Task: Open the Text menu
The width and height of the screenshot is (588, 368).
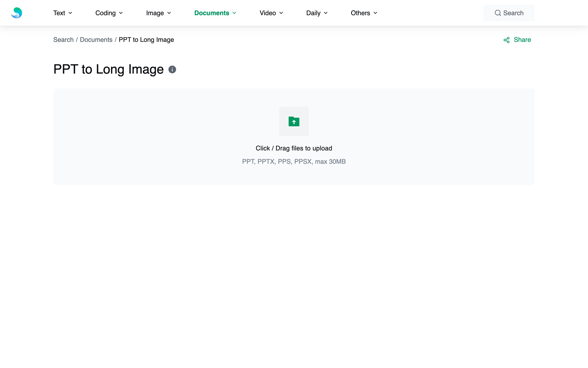Action: (x=63, y=13)
